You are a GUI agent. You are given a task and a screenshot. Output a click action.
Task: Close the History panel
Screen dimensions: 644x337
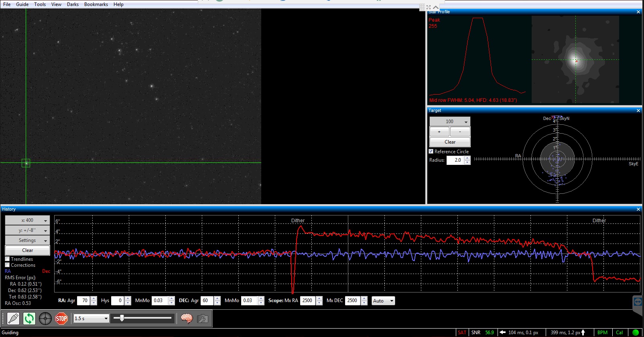[638, 209]
